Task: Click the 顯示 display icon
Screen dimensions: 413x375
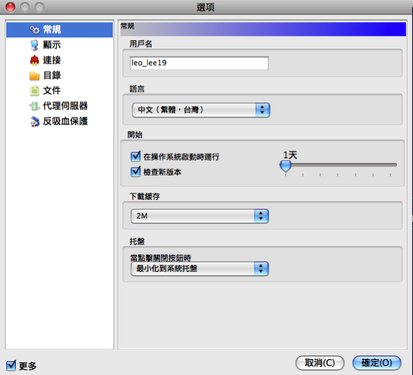Action: pyautogui.click(x=34, y=45)
